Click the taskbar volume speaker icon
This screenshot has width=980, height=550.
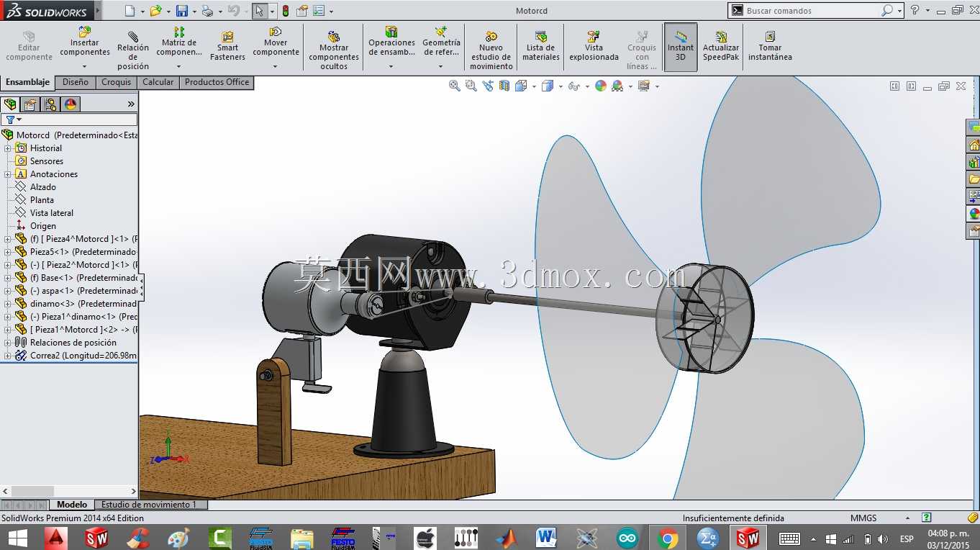(883, 538)
